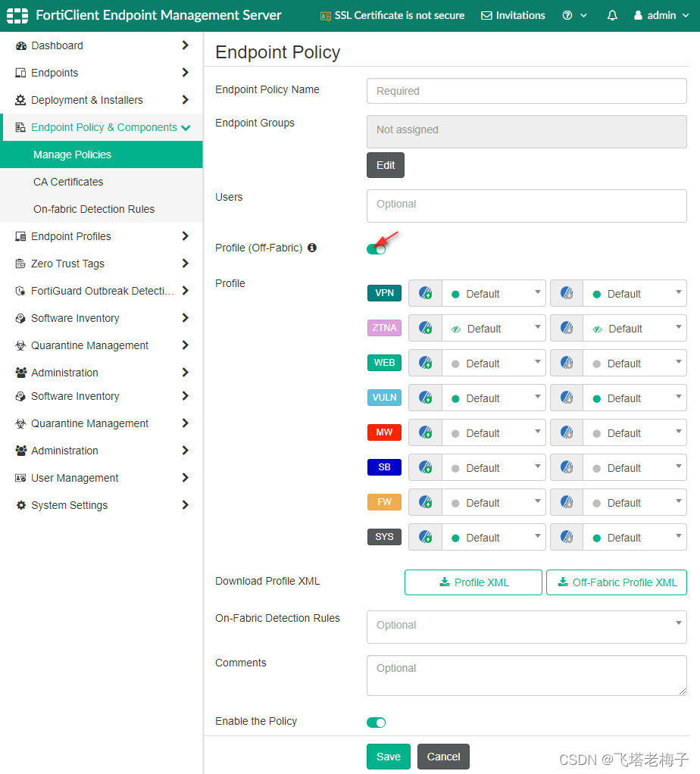Download the Profile XML

click(x=473, y=582)
